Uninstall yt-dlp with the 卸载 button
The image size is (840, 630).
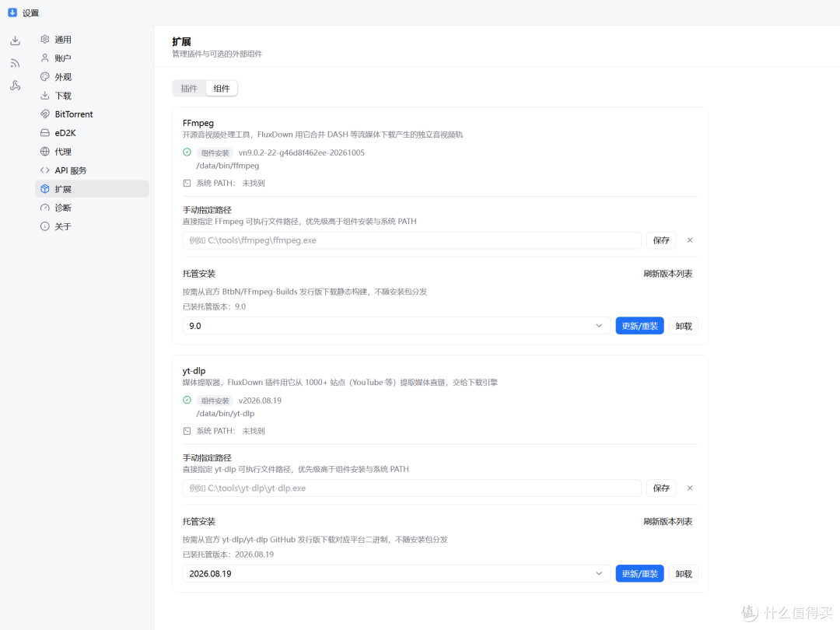(x=684, y=574)
